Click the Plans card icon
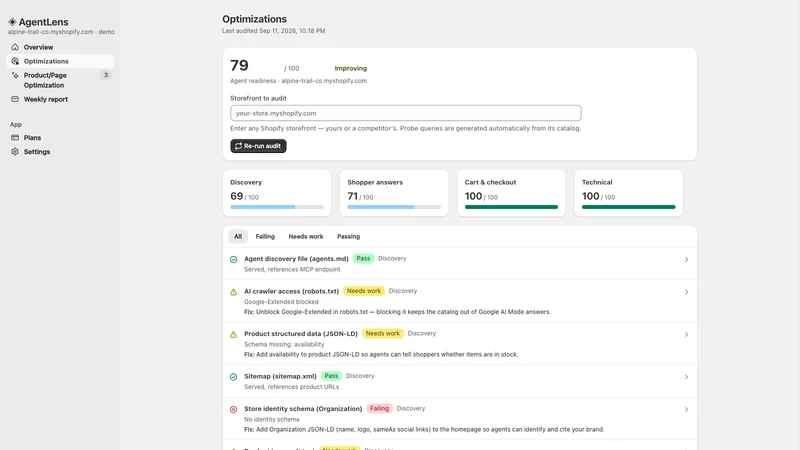Screen dimensions: 800x450 [15, 138]
